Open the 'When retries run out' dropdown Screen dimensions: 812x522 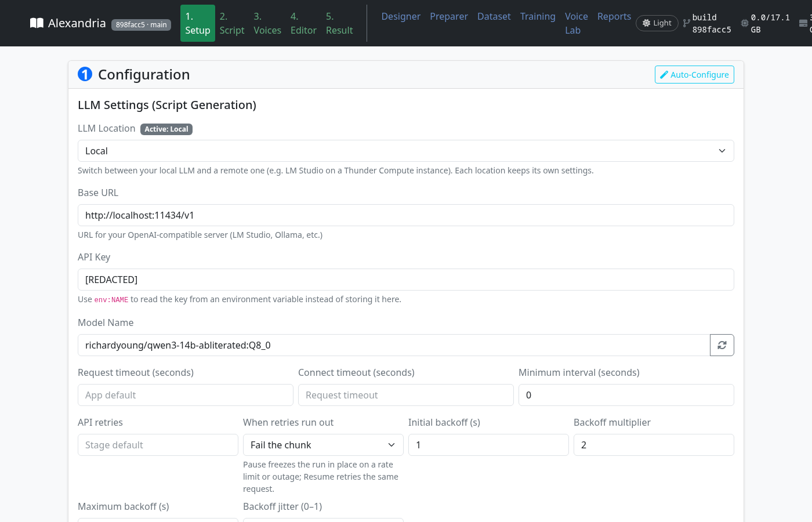tap(323, 445)
